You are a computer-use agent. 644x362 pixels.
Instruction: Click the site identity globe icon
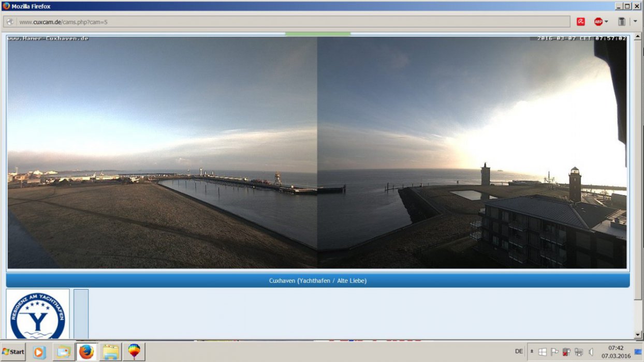[x=10, y=22]
